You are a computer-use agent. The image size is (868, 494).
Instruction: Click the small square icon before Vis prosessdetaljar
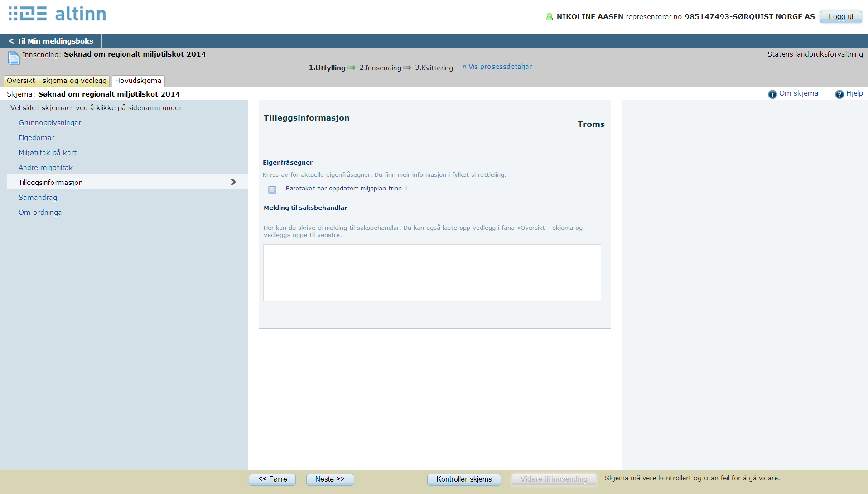(464, 67)
